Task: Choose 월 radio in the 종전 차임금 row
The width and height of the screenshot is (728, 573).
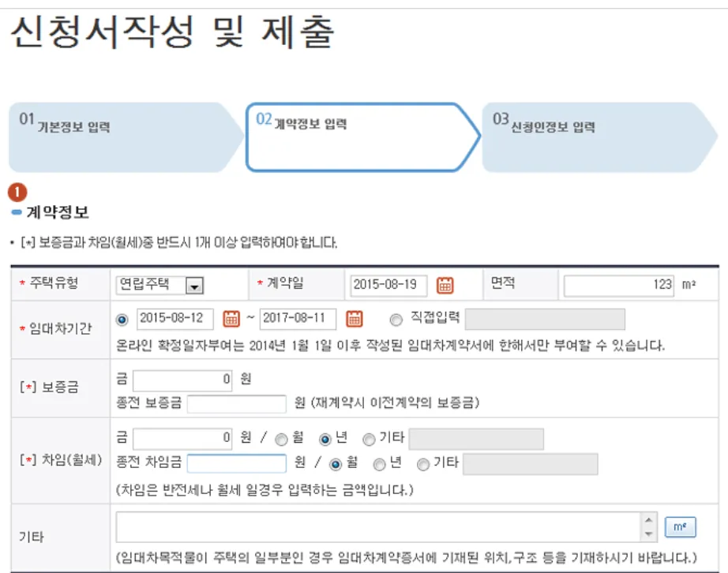Action: tap(336, 464)
